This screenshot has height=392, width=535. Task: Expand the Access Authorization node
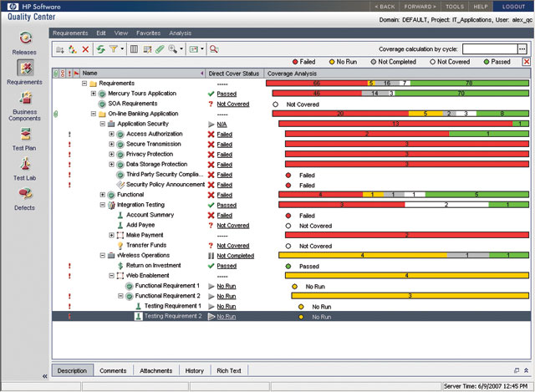click(x=111, y=134)
